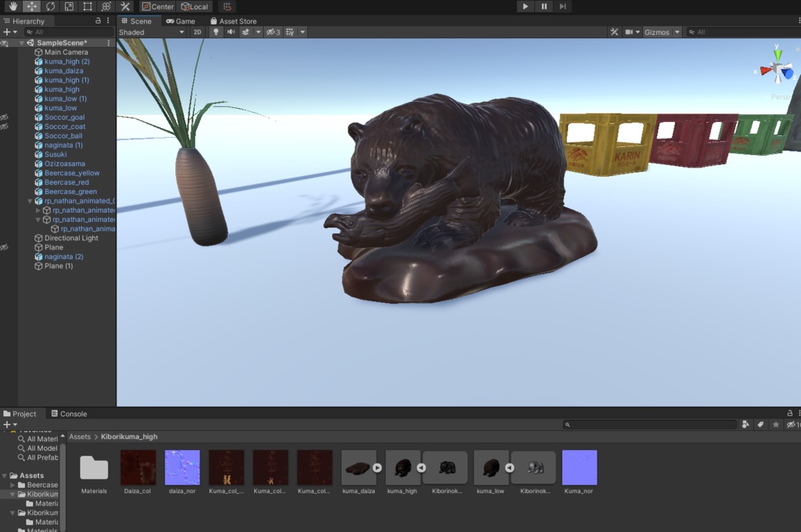Toggle scene lighting in the Scene view toolbar

point(216,32)
